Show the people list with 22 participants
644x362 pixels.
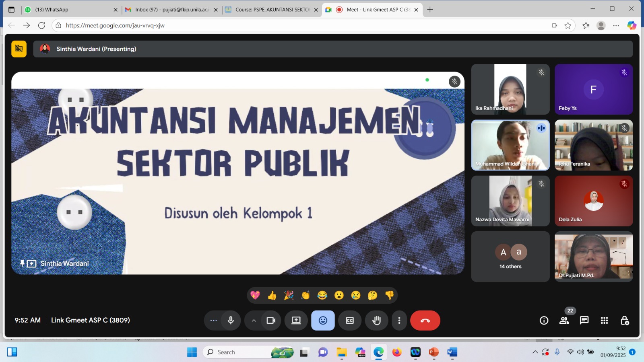click(564, 321)
